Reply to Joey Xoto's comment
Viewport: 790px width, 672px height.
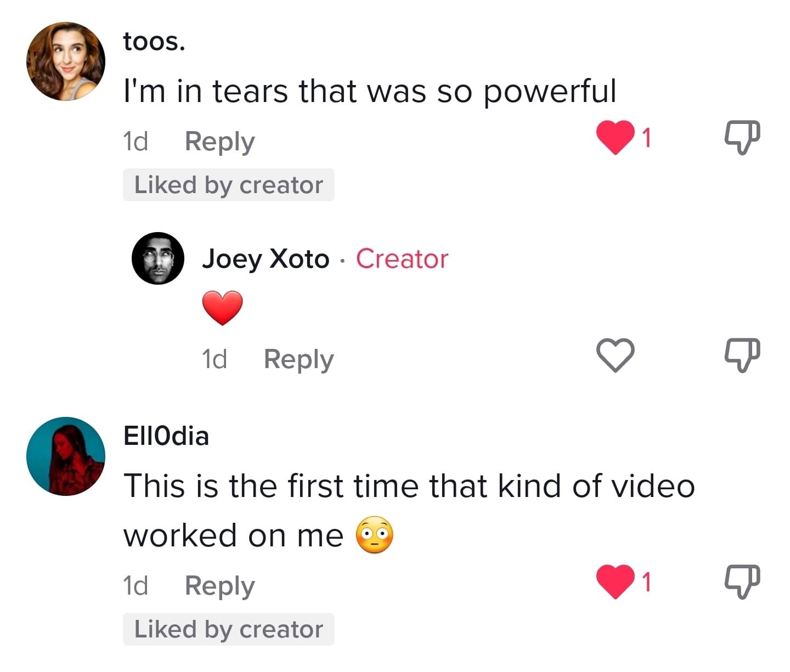298,359
